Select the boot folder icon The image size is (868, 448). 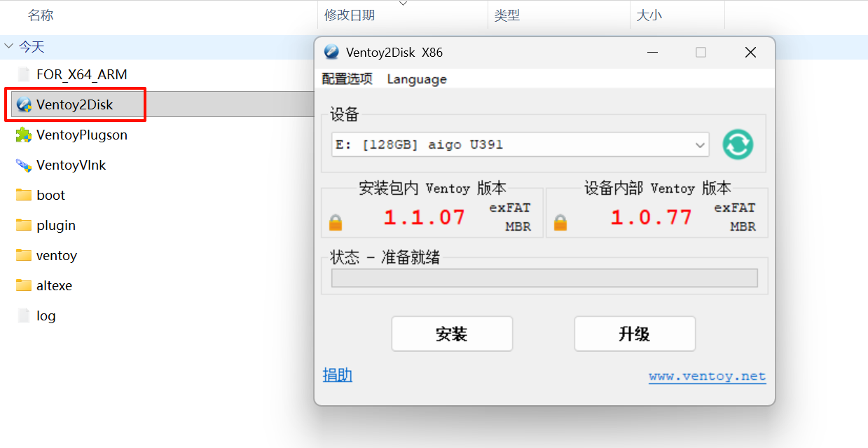tap(24, 195)
